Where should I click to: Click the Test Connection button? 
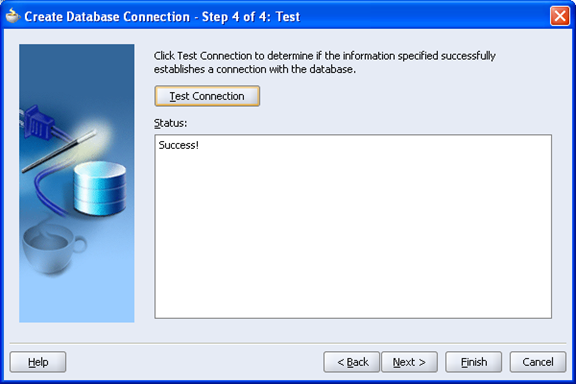pyautogui.click(x=207, y=96)
